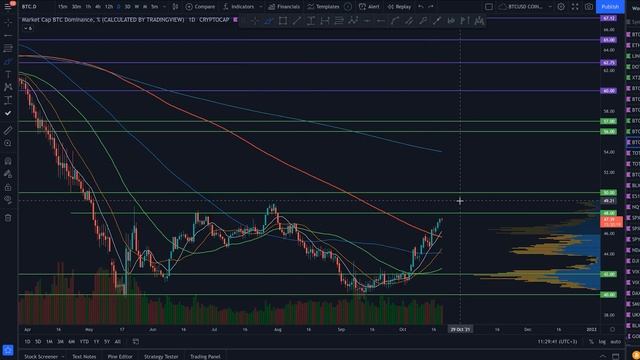640x360 pixels.
Task: Open the Indicators dialog
Action: (239, 7)
